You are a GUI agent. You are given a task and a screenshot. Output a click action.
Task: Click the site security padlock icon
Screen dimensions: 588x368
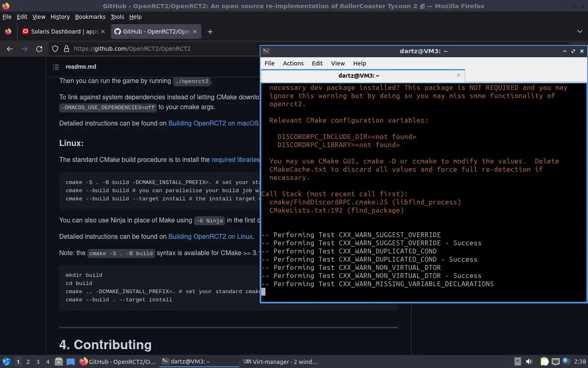tap(66, 49)
